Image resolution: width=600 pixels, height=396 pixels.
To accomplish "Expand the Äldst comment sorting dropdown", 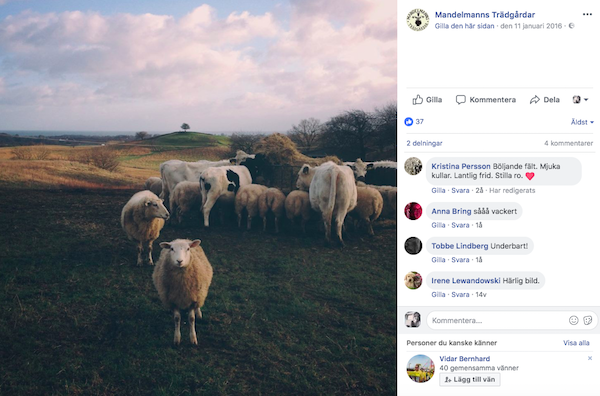I will tap(582, 122).
